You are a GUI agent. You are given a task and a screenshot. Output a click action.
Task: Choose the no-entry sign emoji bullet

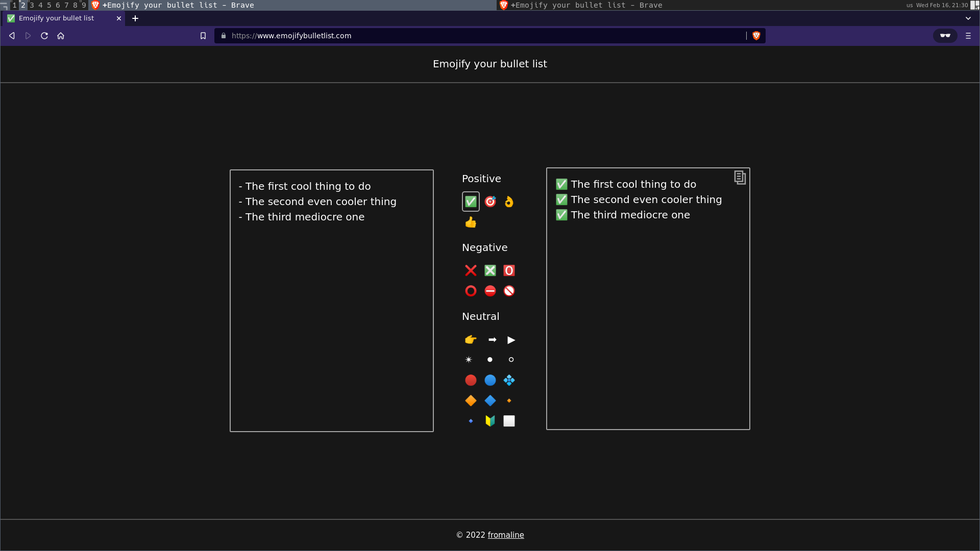click(490, 291)
